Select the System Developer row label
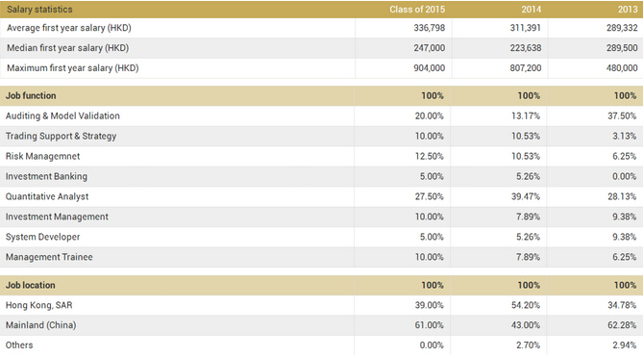Viewport: 644px width, 358px height. point(42,237)
